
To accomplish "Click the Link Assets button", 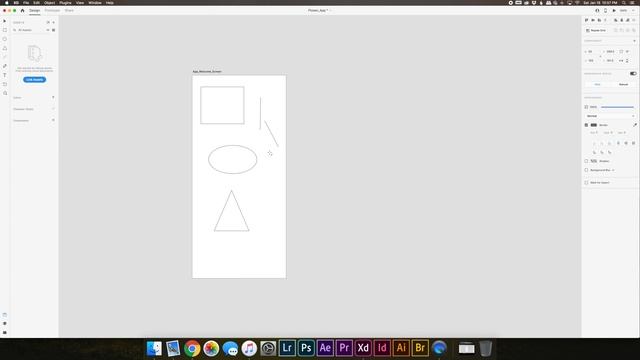I will 35,80.
